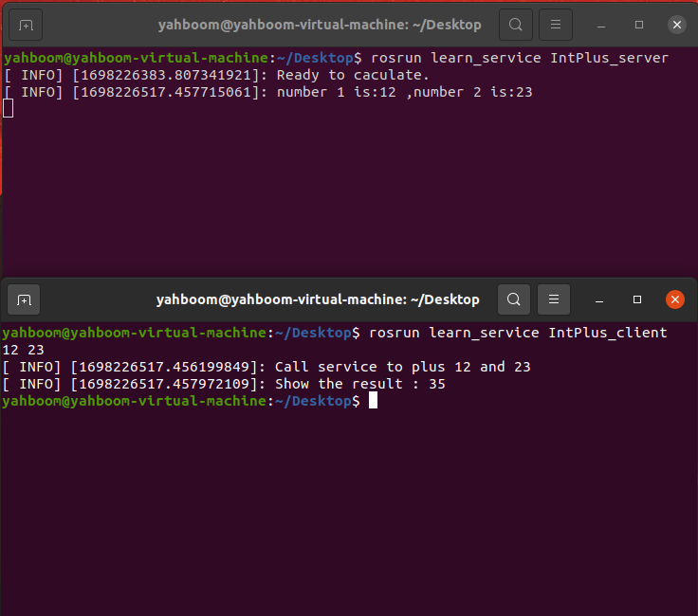Click the '12 23' arguments line
Viewport: 698px width, 616px height.
pyautogui.click(x=23, y=350)
